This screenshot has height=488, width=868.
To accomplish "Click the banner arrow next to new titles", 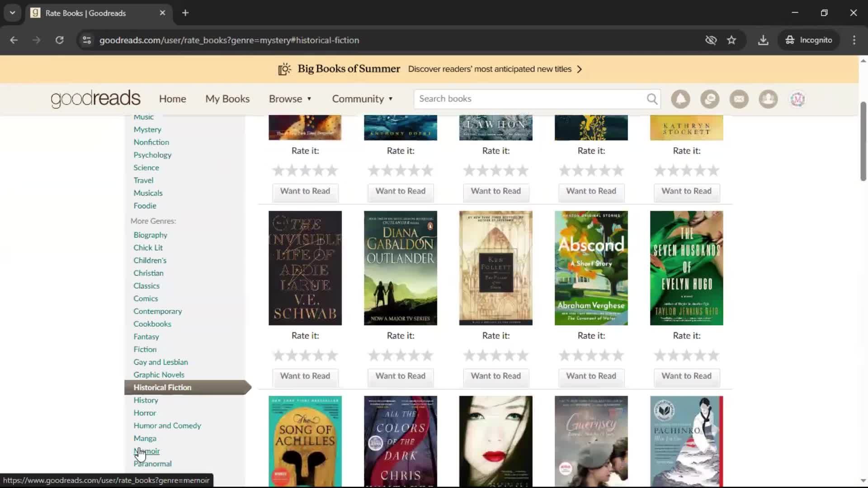I will pos(580,69).
